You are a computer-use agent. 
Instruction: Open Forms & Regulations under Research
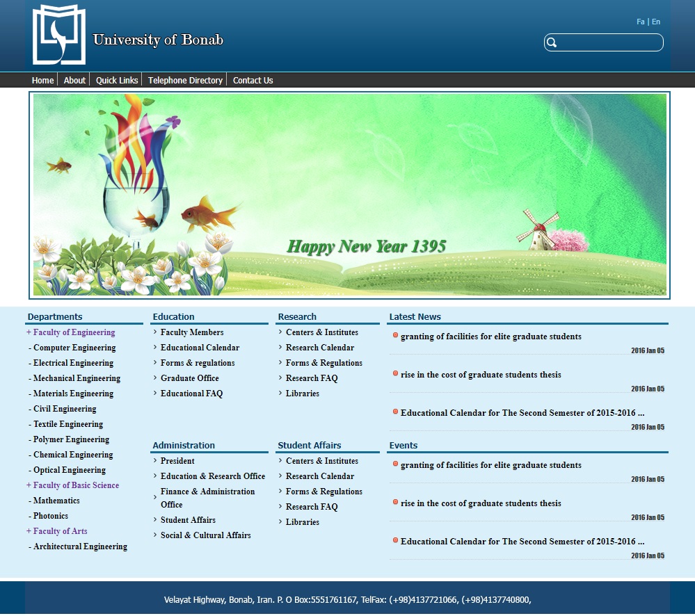[324, 363]
